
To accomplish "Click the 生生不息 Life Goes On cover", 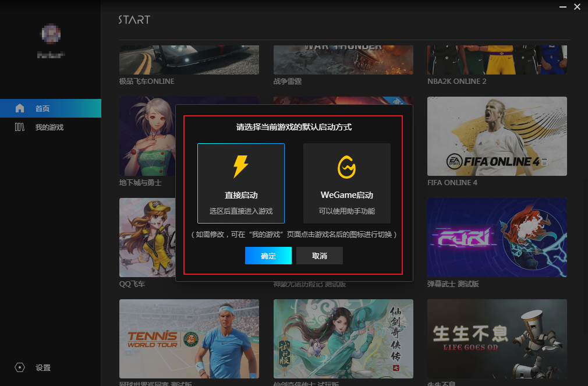I will click(x=497, y=338).
